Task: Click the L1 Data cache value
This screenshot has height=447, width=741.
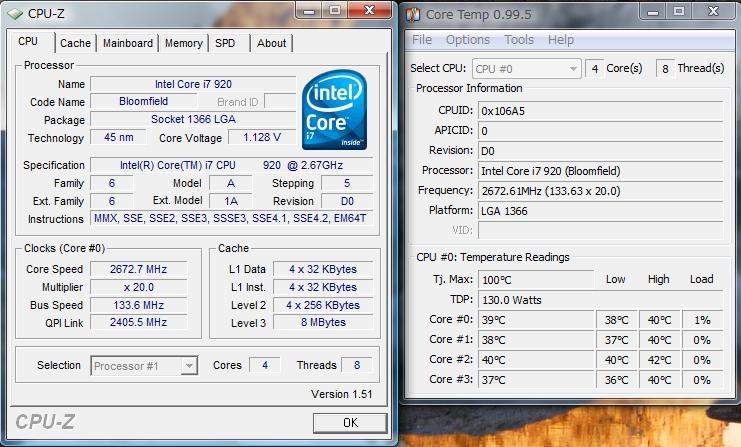Action: coord(323,269)
